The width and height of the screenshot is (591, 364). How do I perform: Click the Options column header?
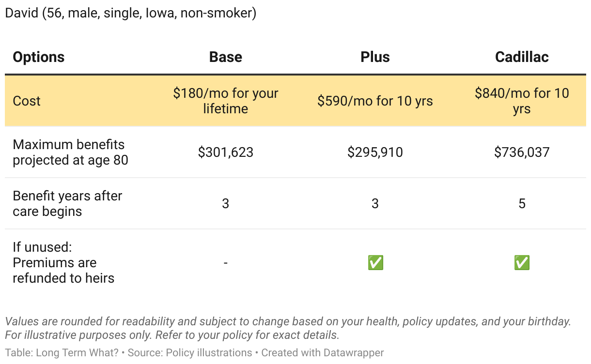(x=39, y=57)
